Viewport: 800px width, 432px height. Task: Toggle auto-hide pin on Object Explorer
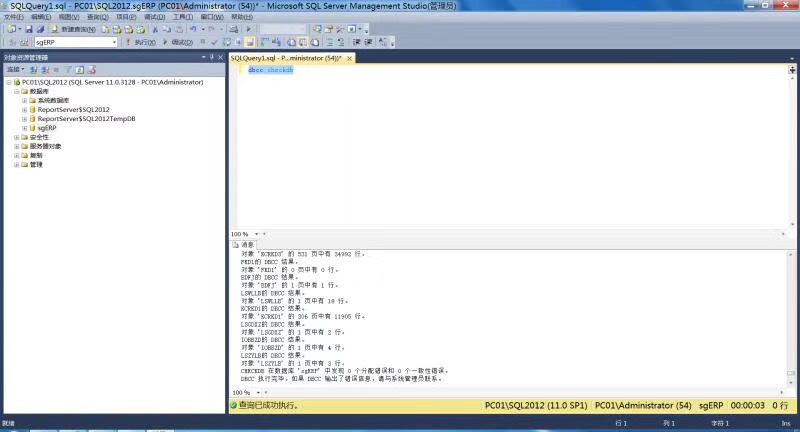pyautogui.click(x=212, y=57)
